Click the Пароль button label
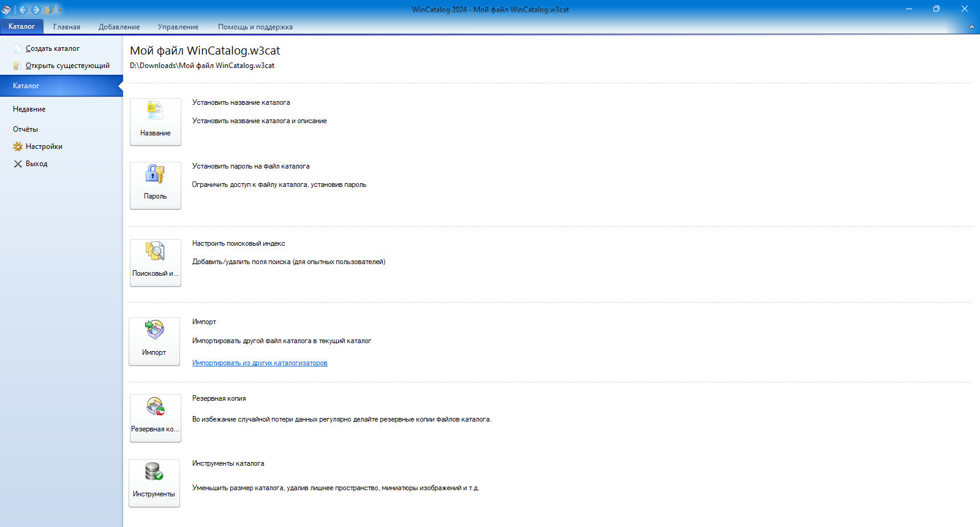The width and height of the screenshot is (980, 527). pos(156,196)
